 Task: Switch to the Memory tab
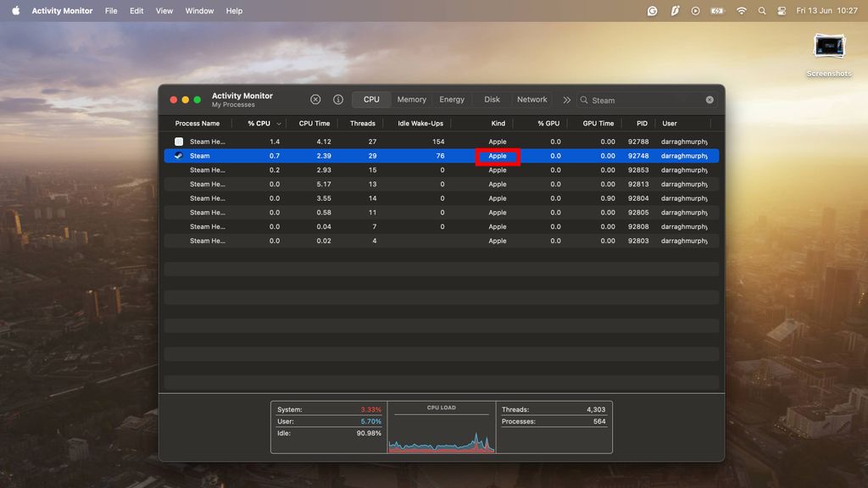click(x=411, y=99)
